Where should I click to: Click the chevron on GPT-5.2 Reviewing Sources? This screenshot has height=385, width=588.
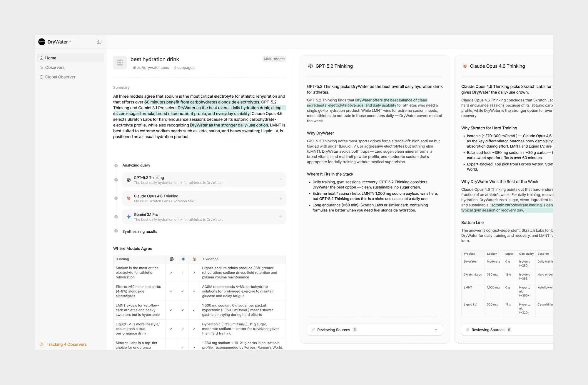pos(436,330)
